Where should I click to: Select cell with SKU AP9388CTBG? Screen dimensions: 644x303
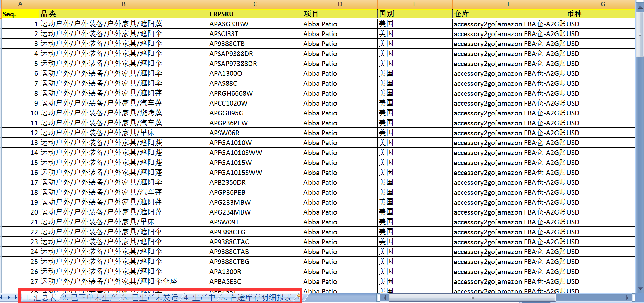pyautogui.click(x=255, y=262)
